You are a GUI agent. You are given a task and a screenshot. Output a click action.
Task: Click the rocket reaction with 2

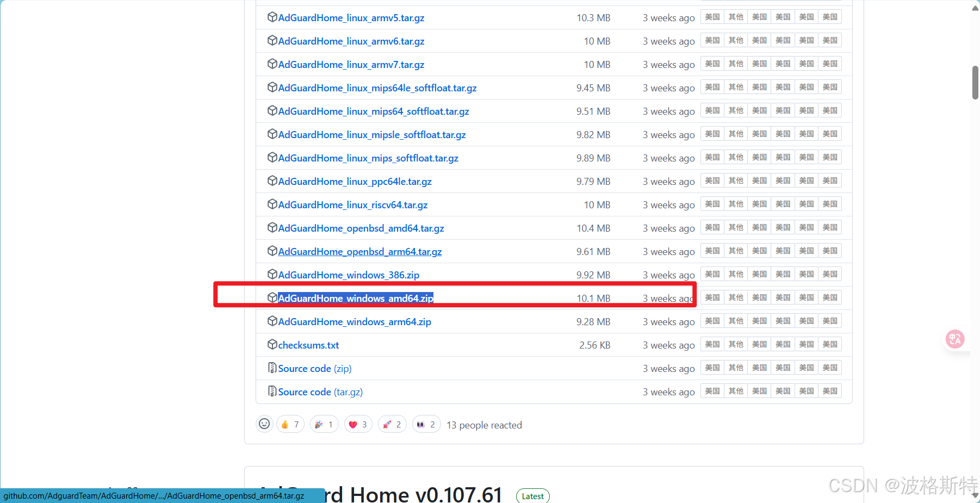coord(392,424)
